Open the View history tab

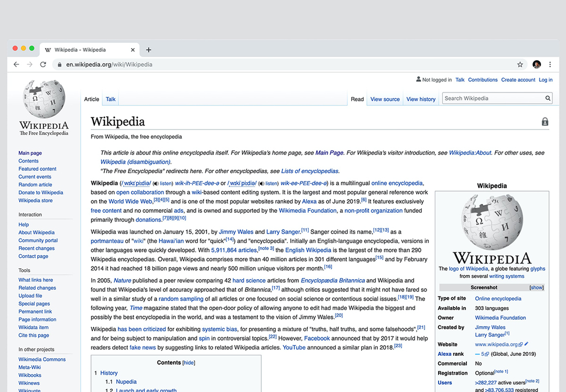click(x=421, y=99)
